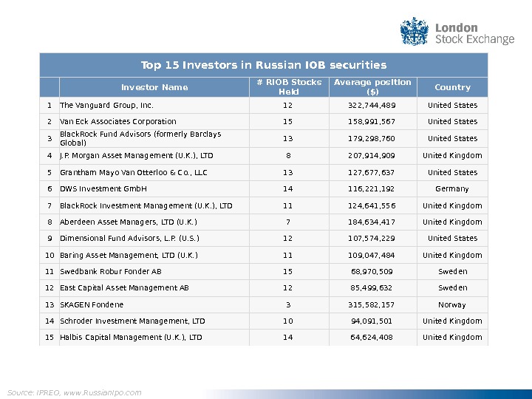Click the 'Investor Name' column header
This screenshot has height=399, width=532.
(154, 87)
